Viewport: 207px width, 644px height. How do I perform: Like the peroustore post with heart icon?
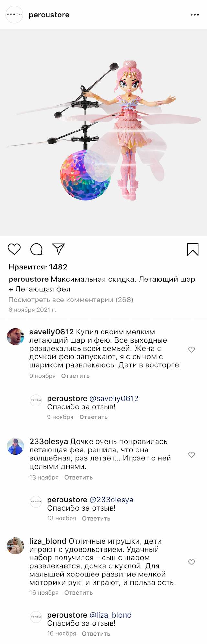[x=14, y=249]
